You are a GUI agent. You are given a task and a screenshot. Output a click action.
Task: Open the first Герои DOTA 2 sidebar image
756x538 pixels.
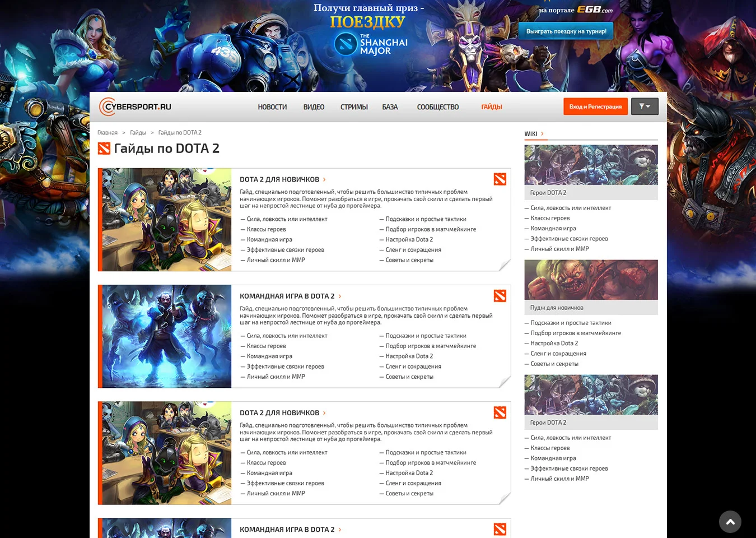(591, 165)
